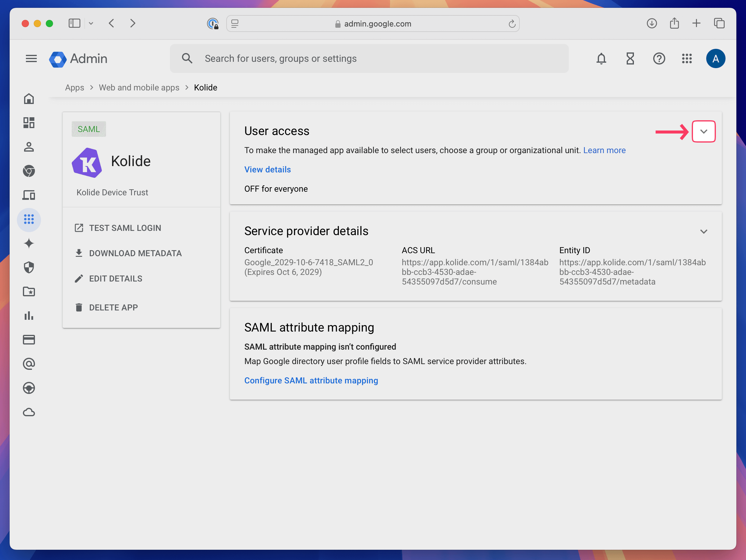Expand Service provider details chevron
This screenshot has height=560, width=746.
tap(704, 231)
